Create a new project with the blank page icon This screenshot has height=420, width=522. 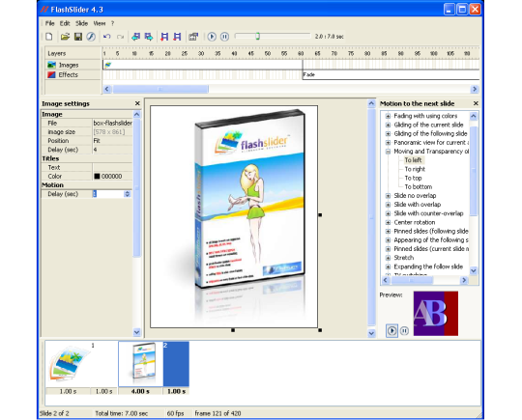tap(49, 37)
